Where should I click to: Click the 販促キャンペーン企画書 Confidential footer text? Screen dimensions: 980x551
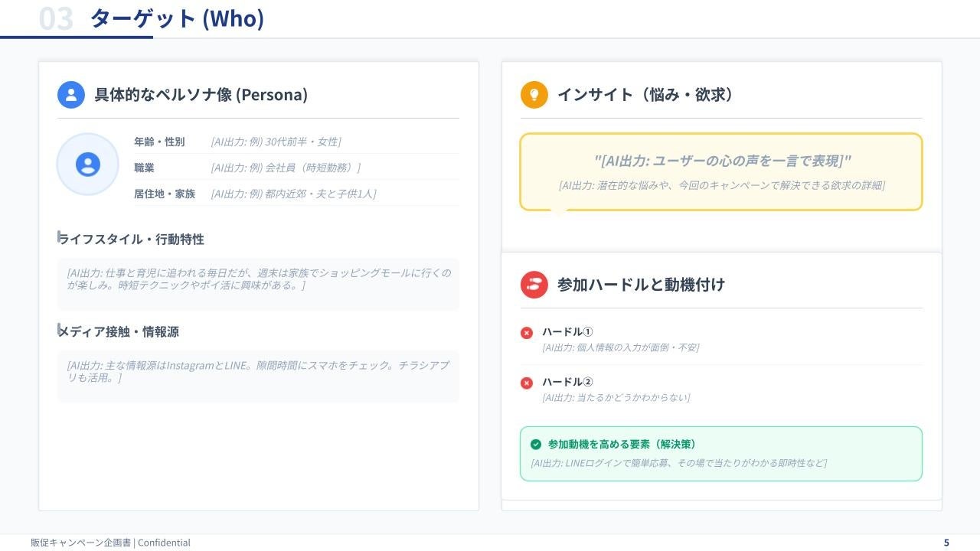point(110,543)
